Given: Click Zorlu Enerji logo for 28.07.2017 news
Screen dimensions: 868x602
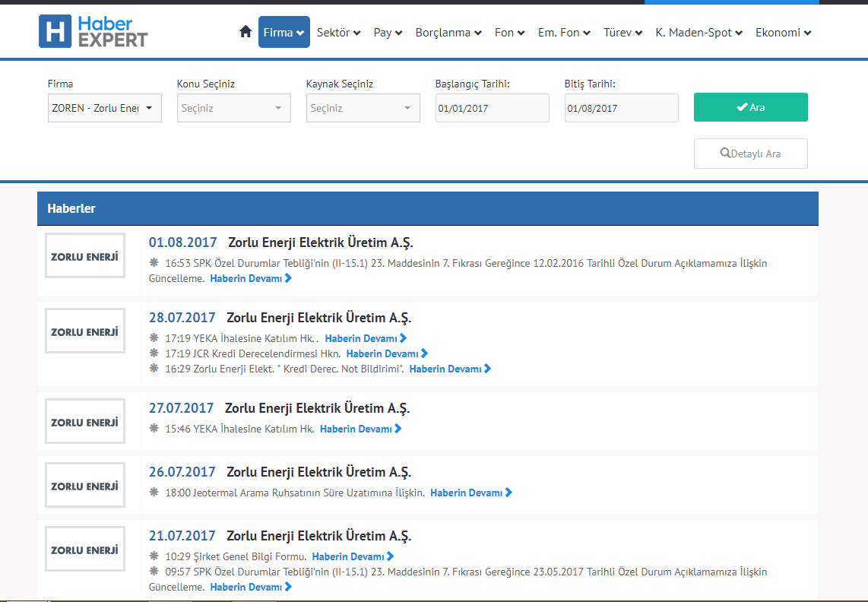Looking at the screenshot, I should pos(85,331).
